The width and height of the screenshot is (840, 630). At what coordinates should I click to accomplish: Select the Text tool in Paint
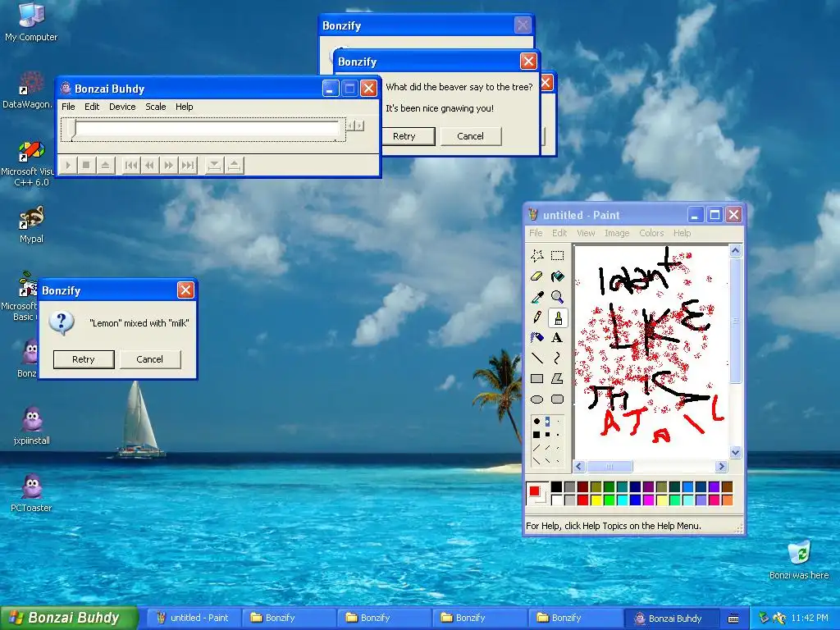557,337
